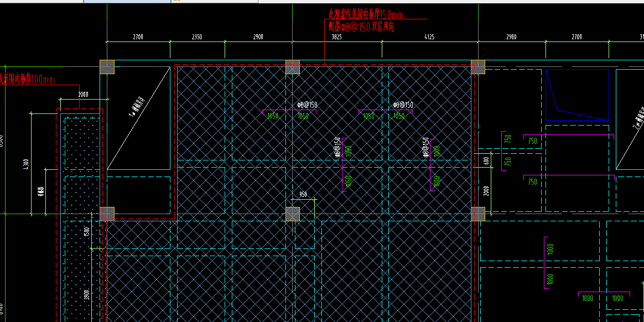The height and width of the screenshot is (322, 644).
Task: Select the 2350 dimension text
Action: click(x=197, y=37)
